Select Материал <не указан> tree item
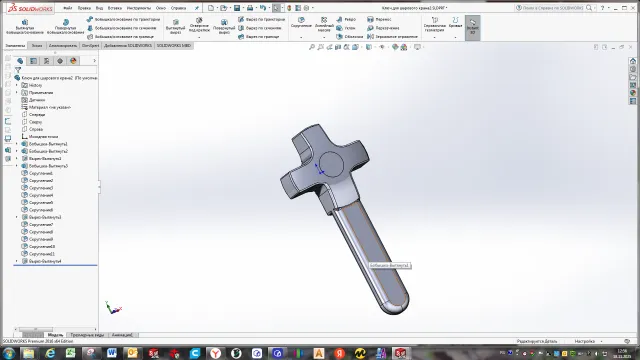640x360 pixels. pos(46,107)
